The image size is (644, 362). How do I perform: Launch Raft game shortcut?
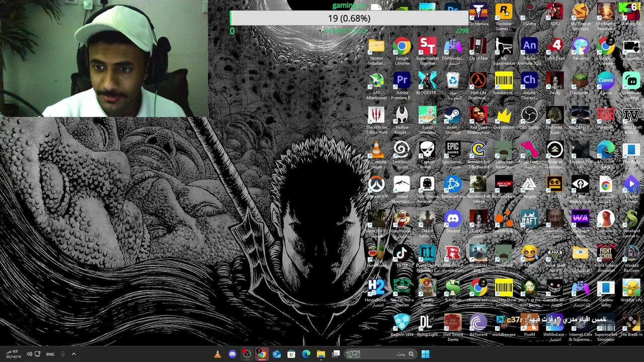coord(529,222)
